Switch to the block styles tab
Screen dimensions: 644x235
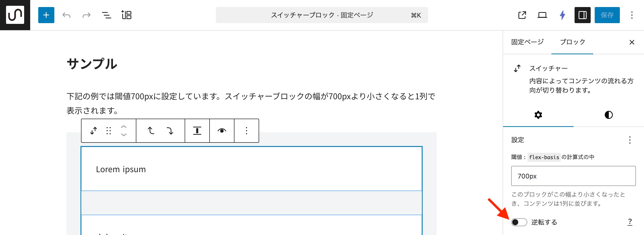[609, 115]
